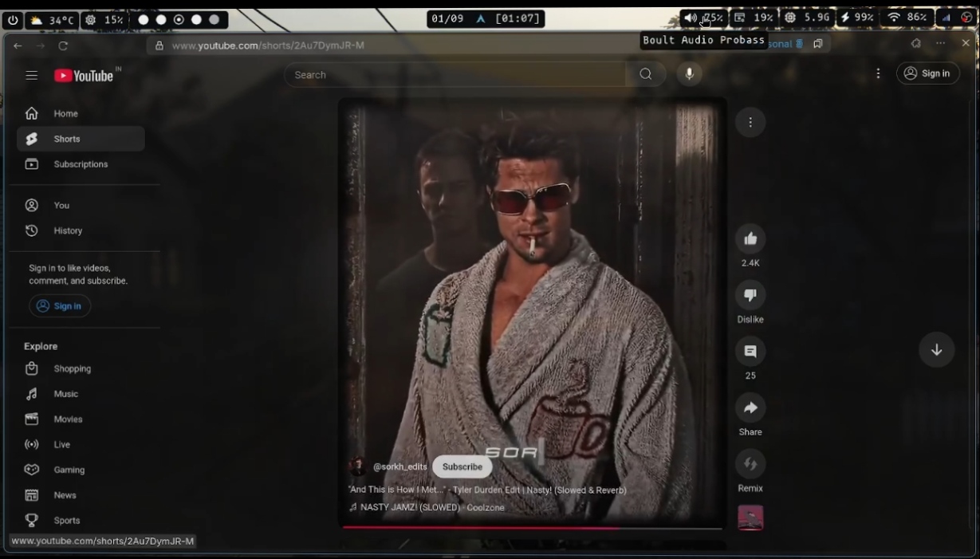Open the sound thumbnail below Remix

pos(750,518)
